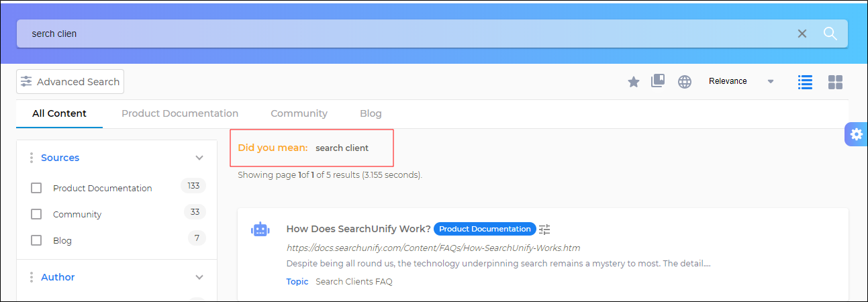
Task: Open saved results stack icon
Action: pos(658,81)
